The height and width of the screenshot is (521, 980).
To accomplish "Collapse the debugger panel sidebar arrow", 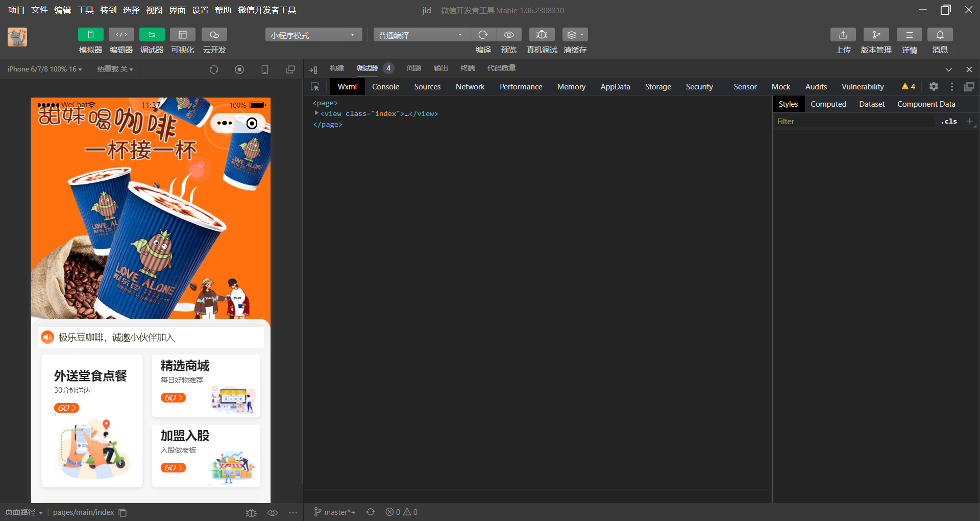I will coord(313,69).
